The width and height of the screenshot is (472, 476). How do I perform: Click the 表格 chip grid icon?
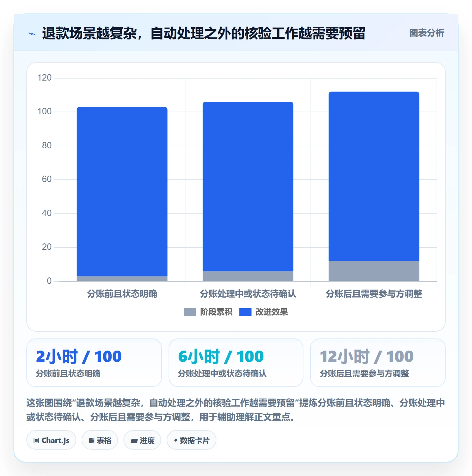tap(91, 441)
